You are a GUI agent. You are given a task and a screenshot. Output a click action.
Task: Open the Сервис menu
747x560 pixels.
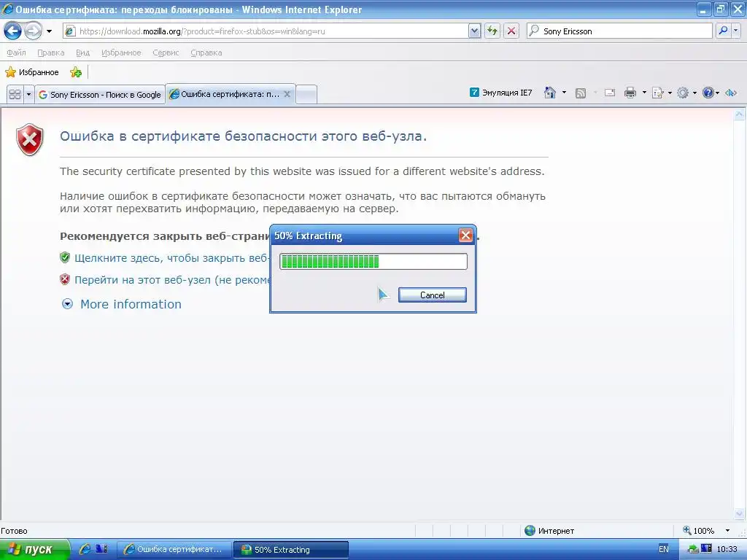[x=166, y=52]
